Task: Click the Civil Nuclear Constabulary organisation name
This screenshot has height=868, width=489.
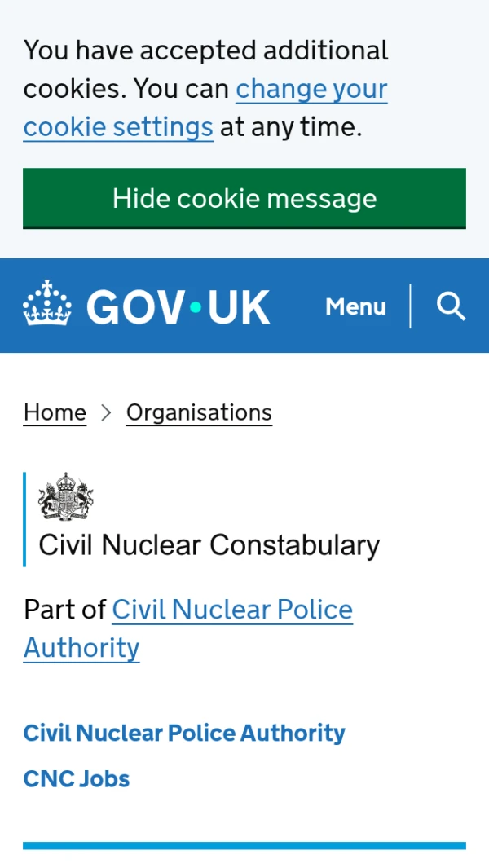Action: [x=209, y=544]
